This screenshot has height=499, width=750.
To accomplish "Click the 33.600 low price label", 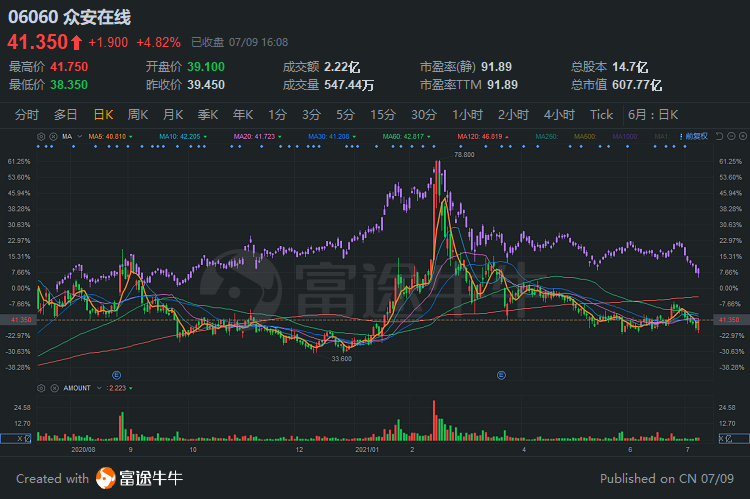I will point(342,358).
